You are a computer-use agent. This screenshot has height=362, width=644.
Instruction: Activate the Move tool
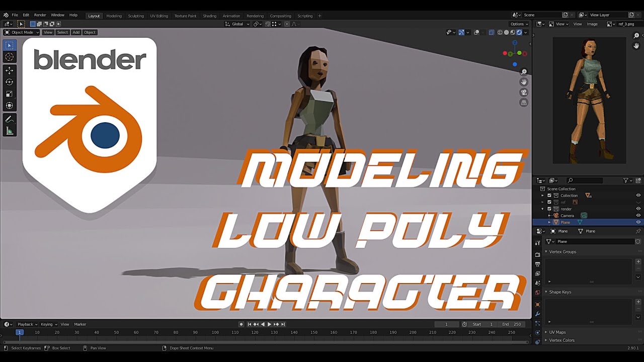coord(9,70)
